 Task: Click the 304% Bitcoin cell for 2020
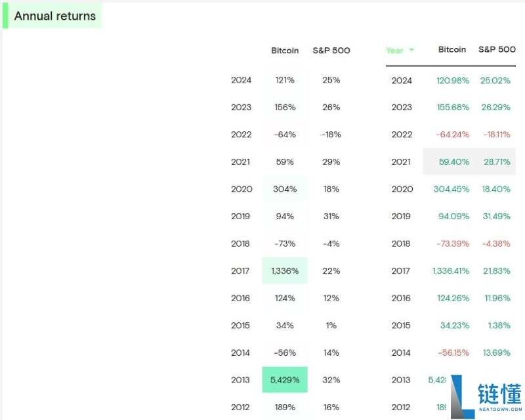pyautogui.click(x=285, y=189)
